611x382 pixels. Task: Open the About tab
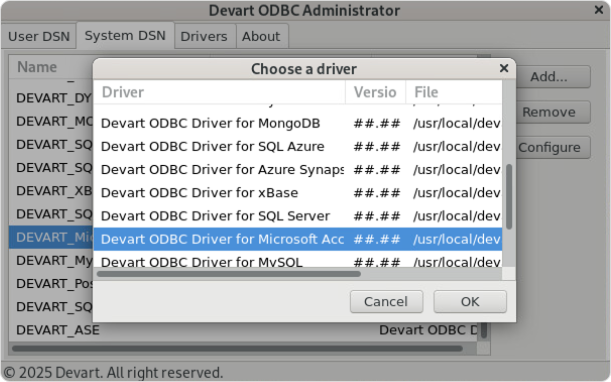pos(261,37)
